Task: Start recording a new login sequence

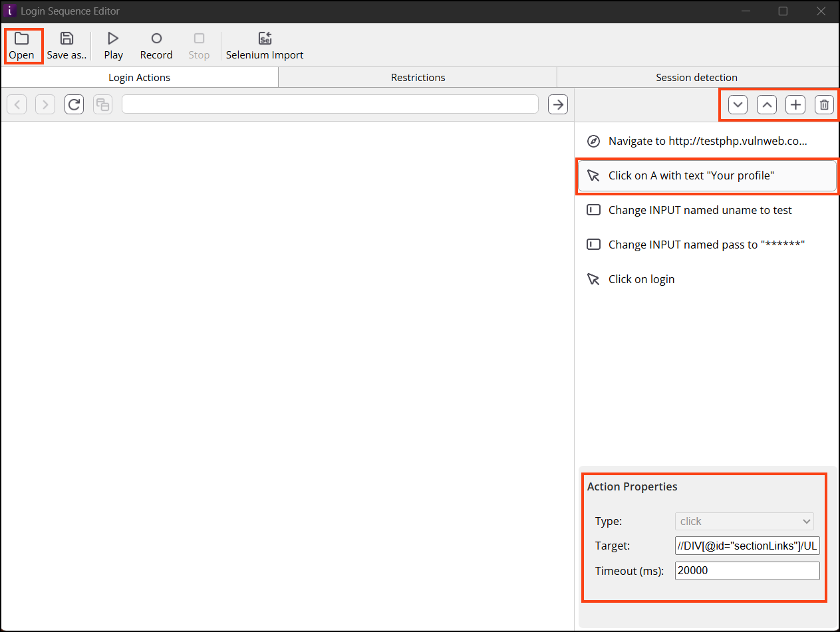Action: point(156,45)
